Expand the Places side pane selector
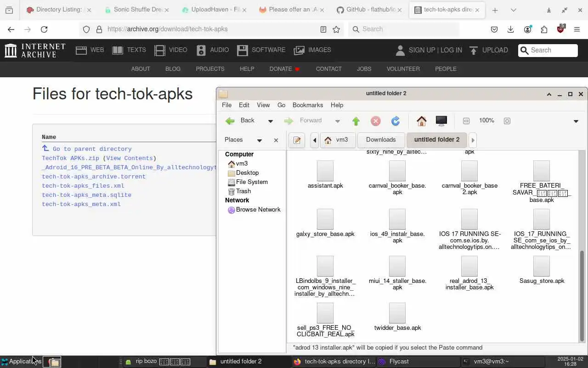 click(259, 140)
